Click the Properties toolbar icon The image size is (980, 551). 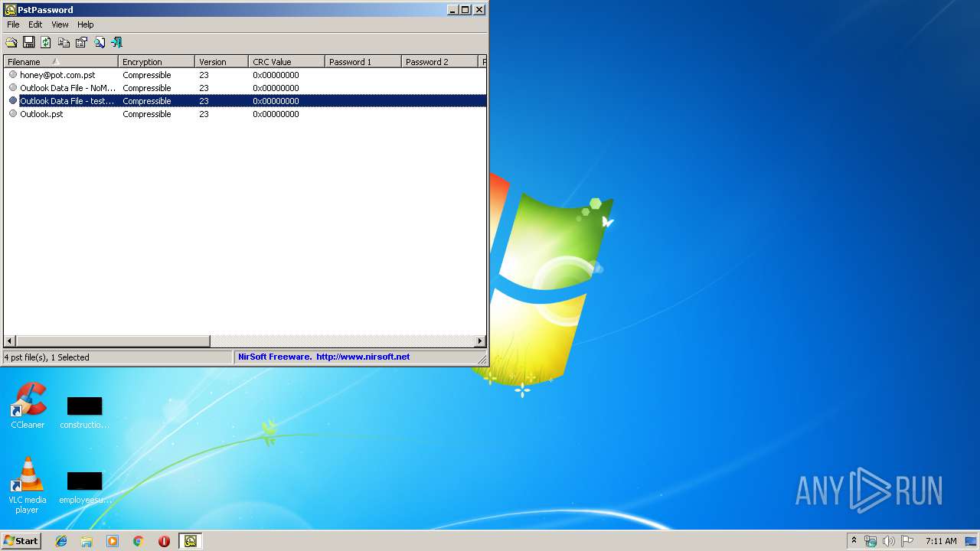(x=81, y=42)
